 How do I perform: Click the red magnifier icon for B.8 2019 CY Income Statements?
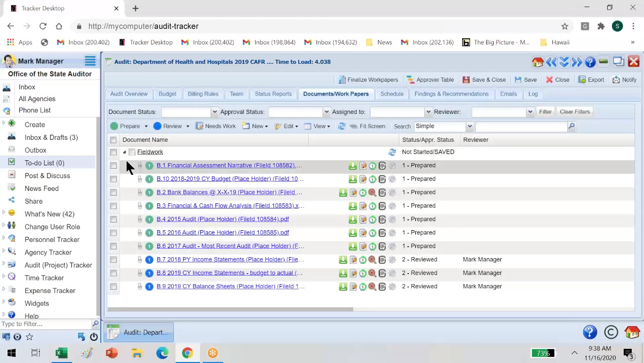point(372,273)
